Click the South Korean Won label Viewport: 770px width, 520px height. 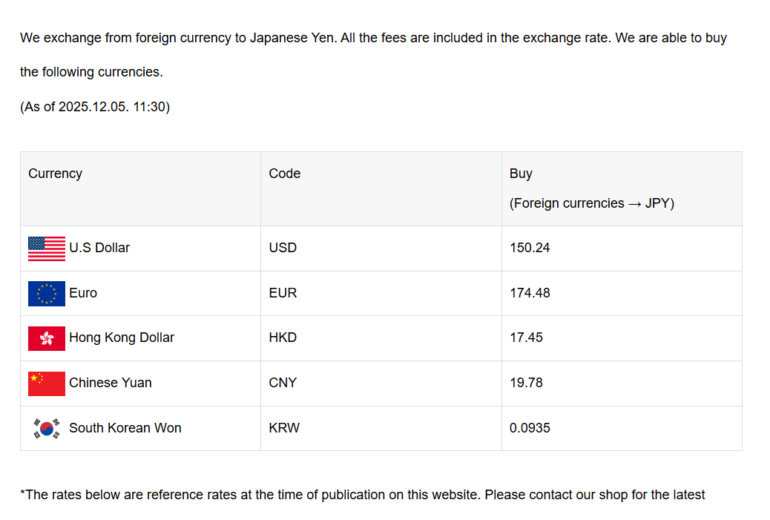[x=125, y=428]
